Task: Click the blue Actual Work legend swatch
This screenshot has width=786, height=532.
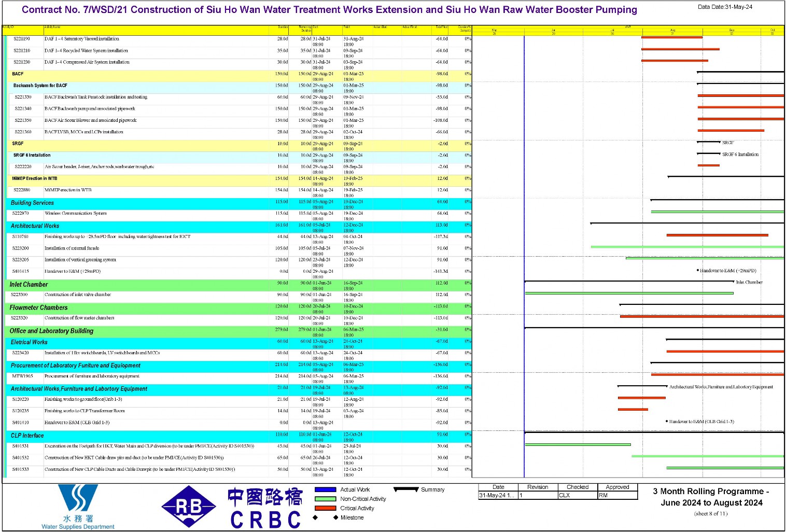Action: point(325,489)
